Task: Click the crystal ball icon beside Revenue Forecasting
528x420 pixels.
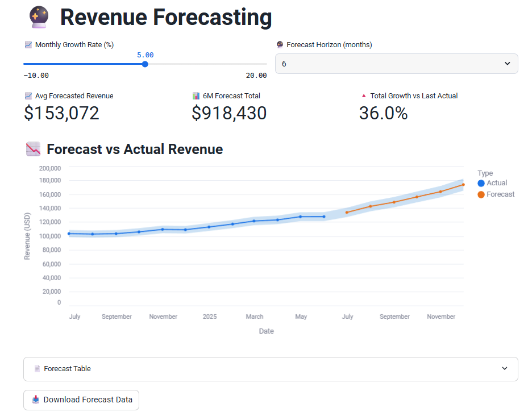Action: coord(39,17)
